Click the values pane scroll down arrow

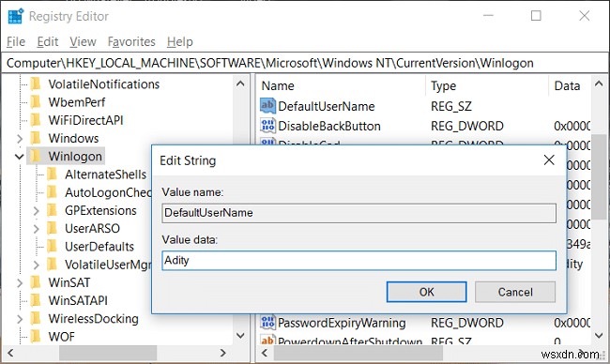[599, 335]
